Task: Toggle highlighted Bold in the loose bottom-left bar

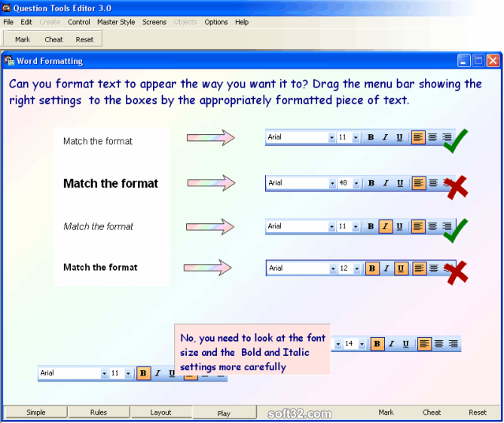Action: 143,373
